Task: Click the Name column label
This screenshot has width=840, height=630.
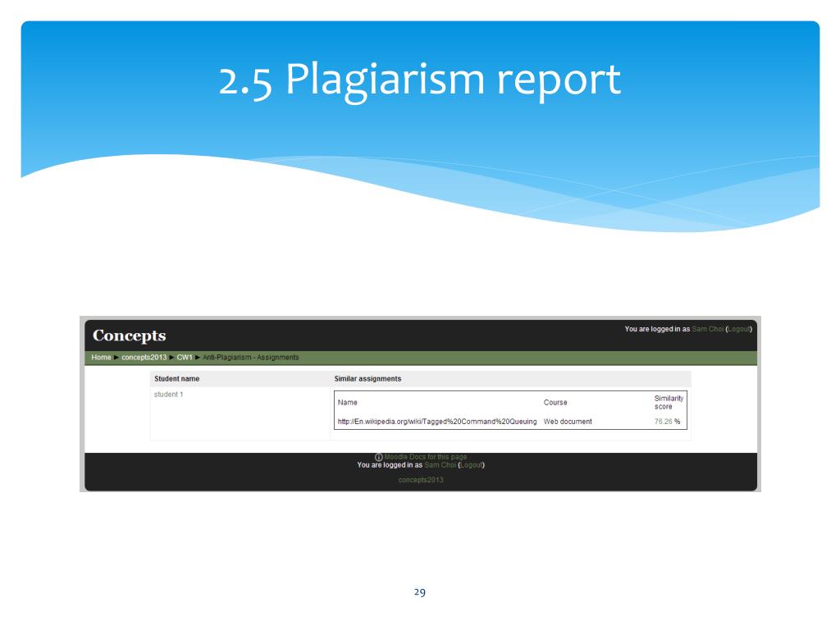Action: pyautogui.click(x=347, y=402)
